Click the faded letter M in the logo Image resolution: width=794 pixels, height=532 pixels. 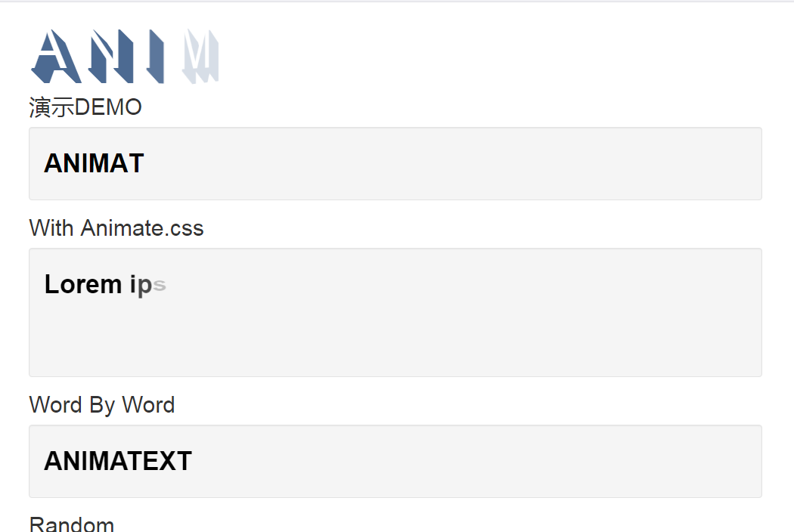[x=200, y=56]
